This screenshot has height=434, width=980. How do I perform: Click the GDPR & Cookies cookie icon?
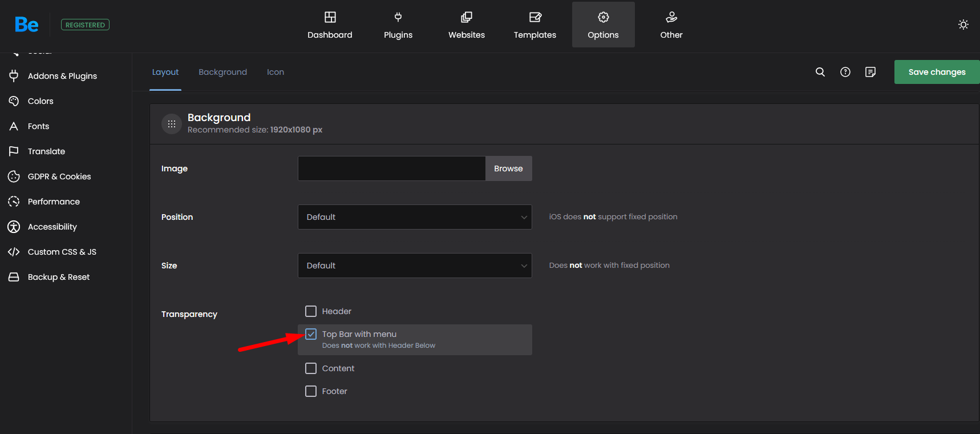pos(14,176)
